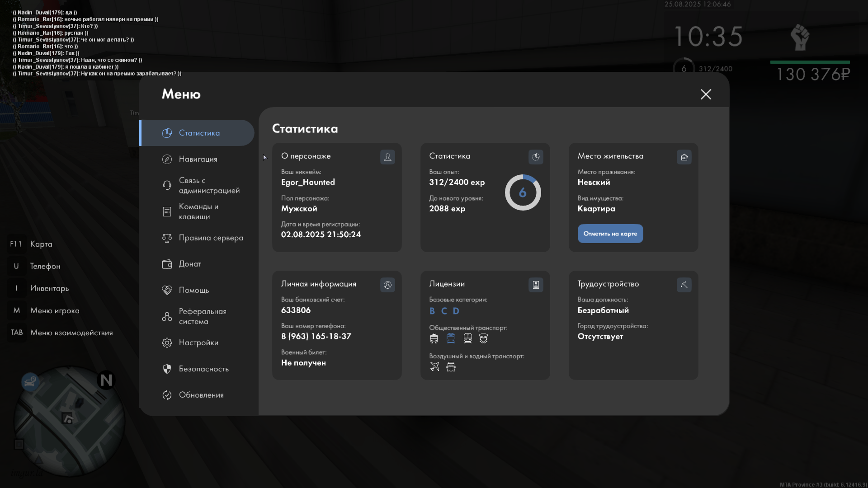The width and height of the screenshot is (868, 488).
Task: Click the car marker icon on minimap
Action: pos(30,382)
